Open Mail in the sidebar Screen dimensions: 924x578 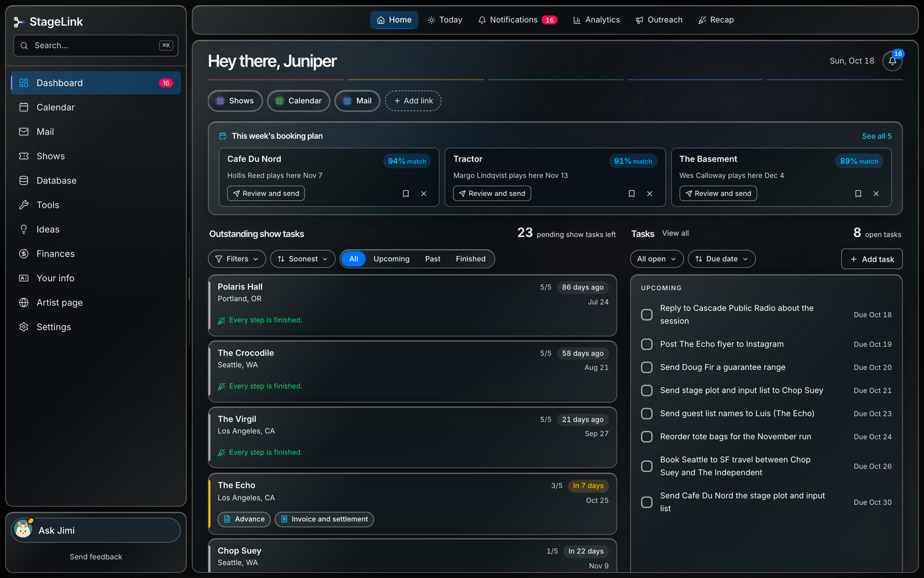[96, 132]
